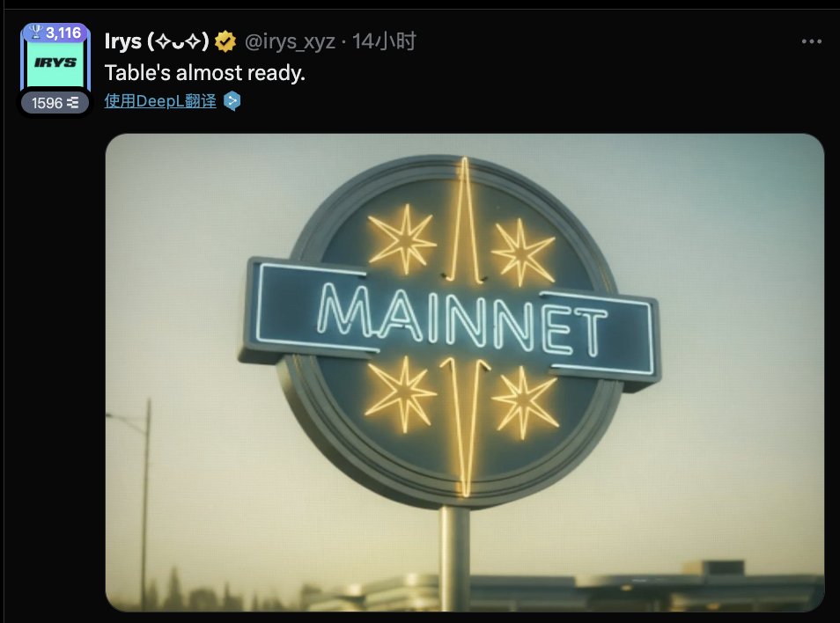Image resolution: width=840 pixels, height=623 pixels.
Task: Click the blue DeepL logo icon
Action: coord(232,100)
